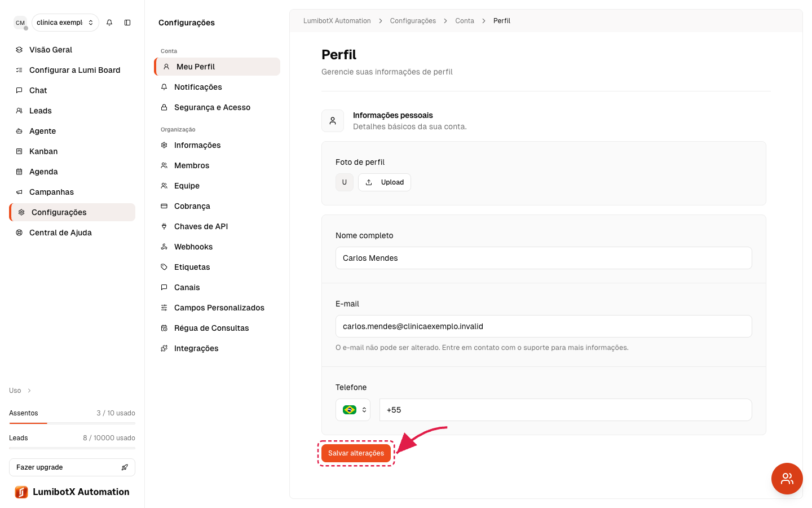Screen dimensions: 812x508
Task: Click the LumibotX Automation breadcrumb link
Action: pyautogui.click(x=337, y=21)
